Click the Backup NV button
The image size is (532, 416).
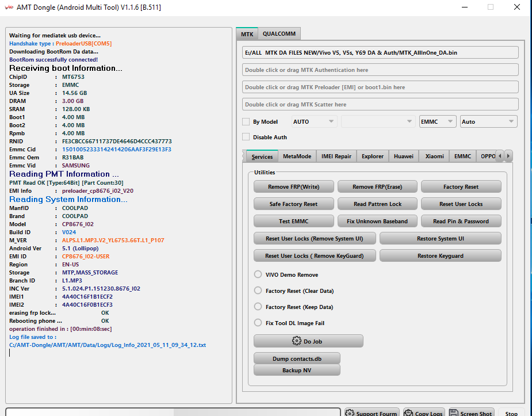[297, 370]
